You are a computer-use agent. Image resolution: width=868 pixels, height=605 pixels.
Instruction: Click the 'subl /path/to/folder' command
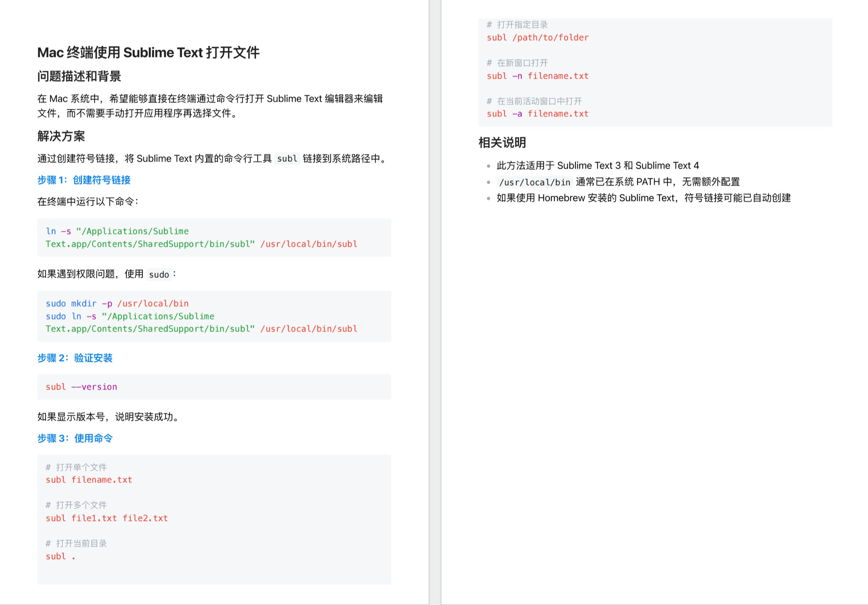[538, 38]
